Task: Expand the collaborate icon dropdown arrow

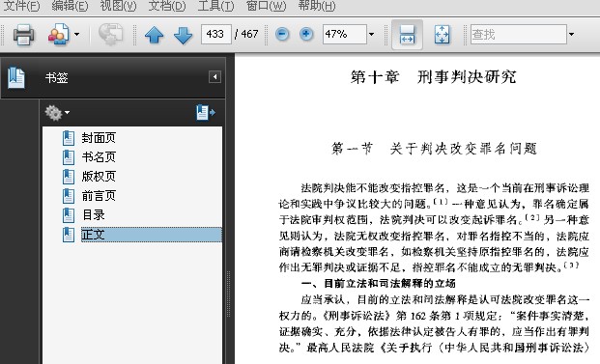Action: point(77,35)
